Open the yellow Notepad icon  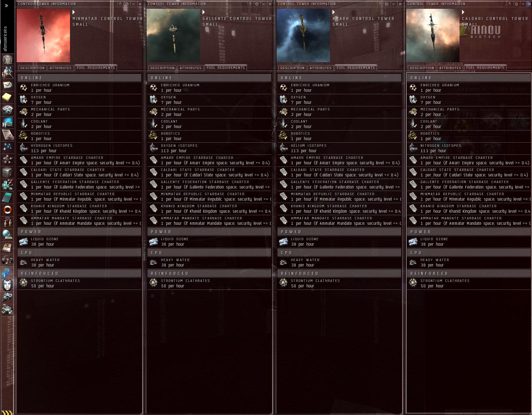pyautogui.click(x=7, y=97)
